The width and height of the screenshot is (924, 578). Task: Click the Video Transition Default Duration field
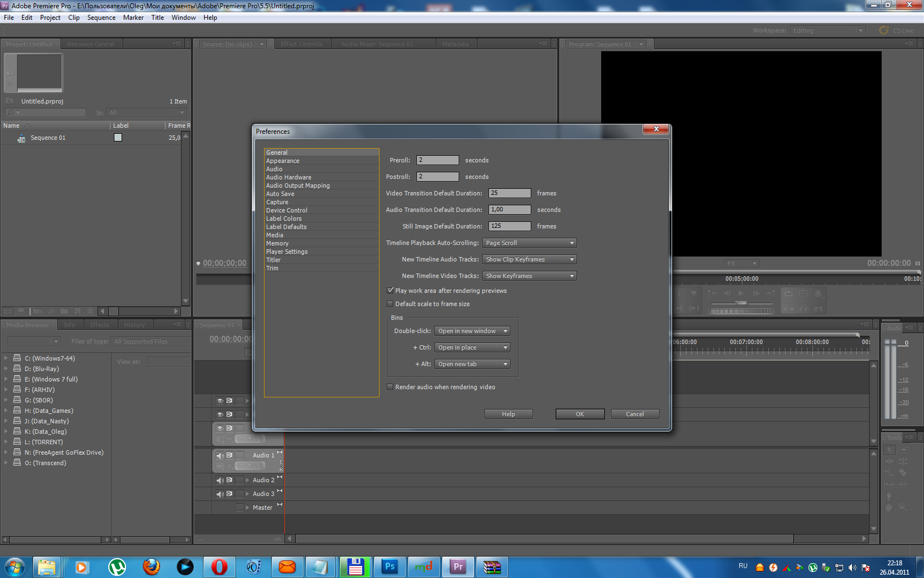509,193
